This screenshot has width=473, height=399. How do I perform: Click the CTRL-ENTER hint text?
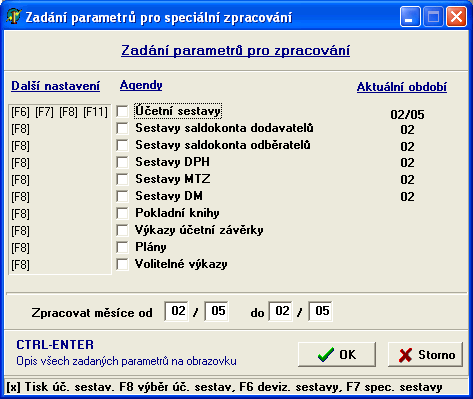55,345
